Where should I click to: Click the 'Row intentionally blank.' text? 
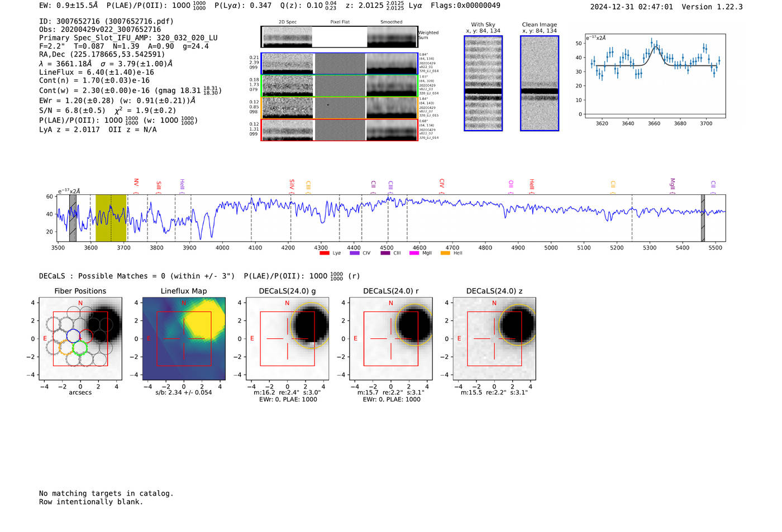tap(91, 502)
